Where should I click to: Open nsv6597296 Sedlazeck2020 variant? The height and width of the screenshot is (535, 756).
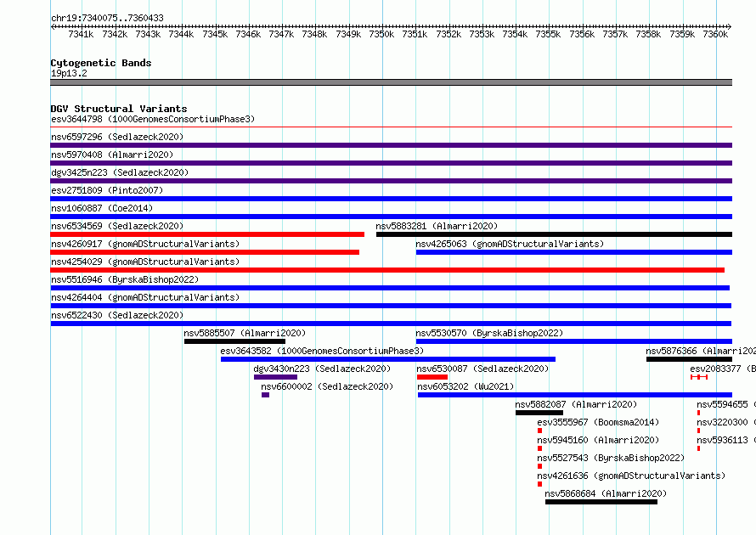click(x=117, y=137)
